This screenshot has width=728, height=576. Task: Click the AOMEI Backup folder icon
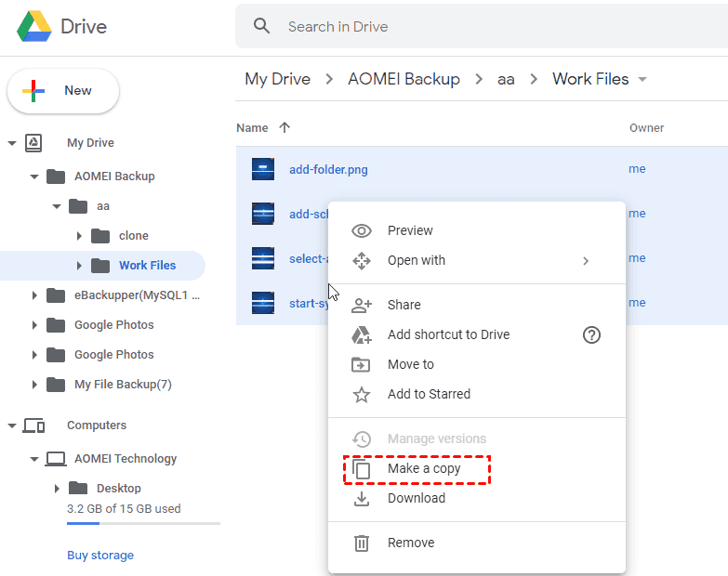pos(56,177)
